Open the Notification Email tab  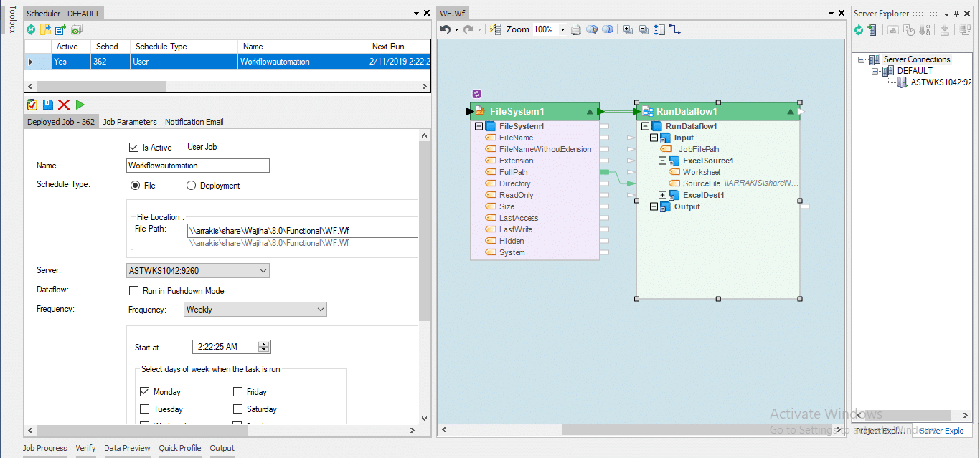click(x=194, y=122)
